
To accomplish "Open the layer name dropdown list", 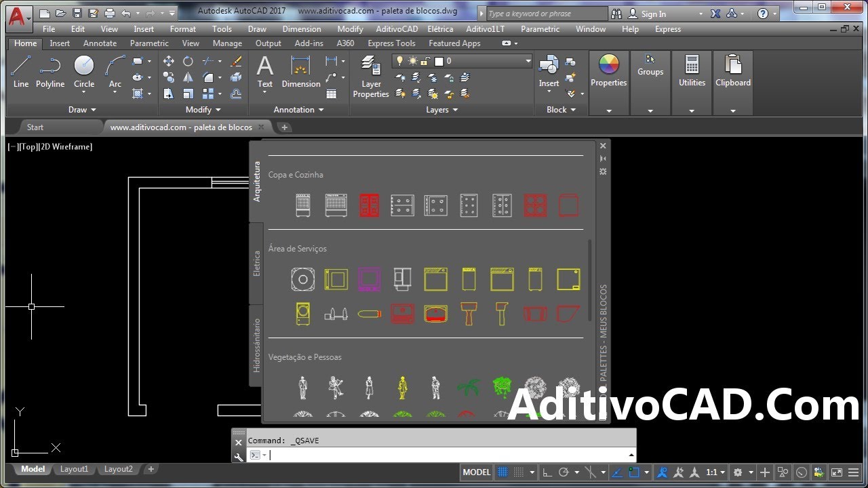I will [x=528, y=61].
